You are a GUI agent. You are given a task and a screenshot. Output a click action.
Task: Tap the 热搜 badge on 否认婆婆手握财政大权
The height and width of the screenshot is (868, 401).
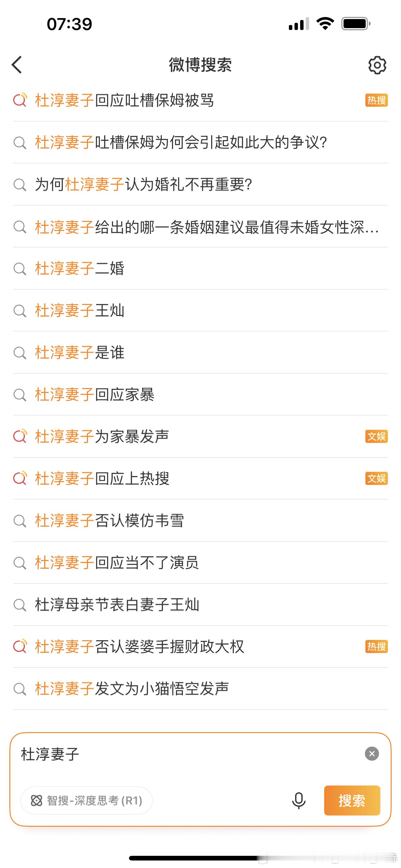[x=376, y=646]
